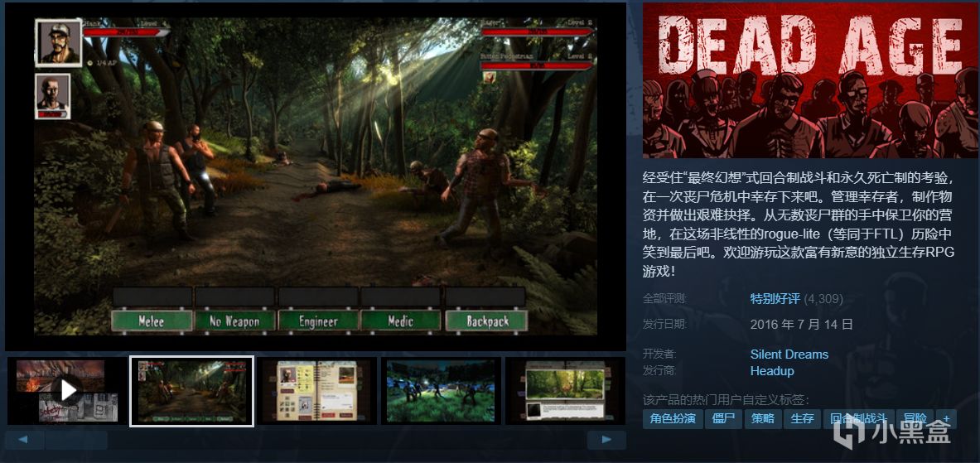This screenshot has height=463, width=980.
Task: Select the 生存 tag
Action: (802, 418)
